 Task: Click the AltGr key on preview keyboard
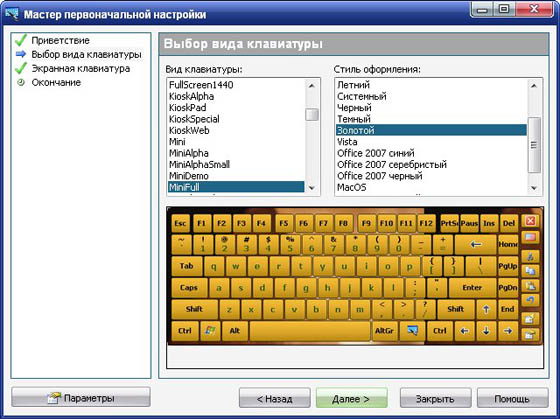click(x=385, y=331)
